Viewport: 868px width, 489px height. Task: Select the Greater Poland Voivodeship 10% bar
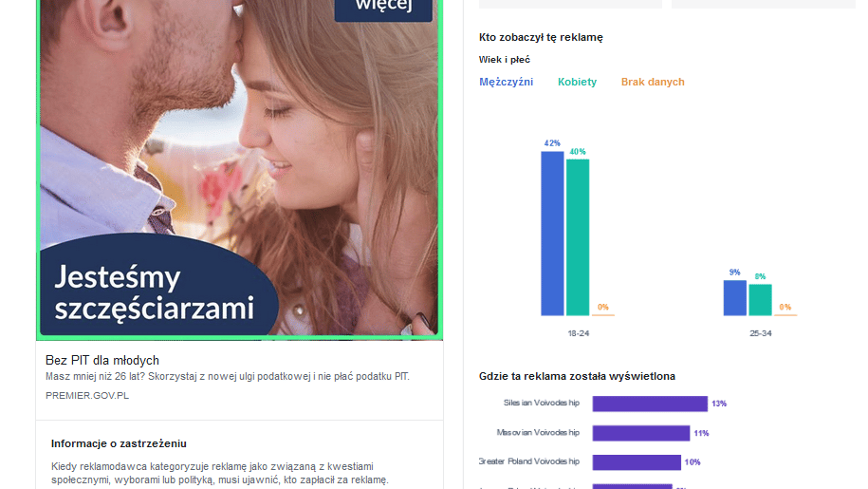pyautogui.click(x=637, y=462)
